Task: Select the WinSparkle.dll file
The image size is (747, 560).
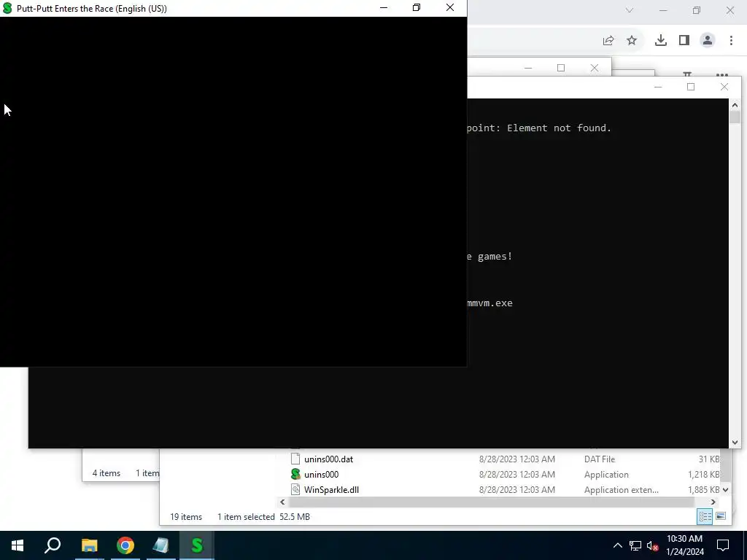Action: [x=332, y=489]
